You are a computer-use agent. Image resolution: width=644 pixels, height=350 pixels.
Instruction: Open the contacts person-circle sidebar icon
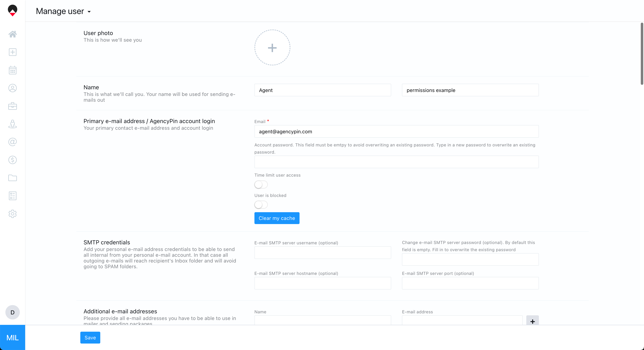coord(13,88)
